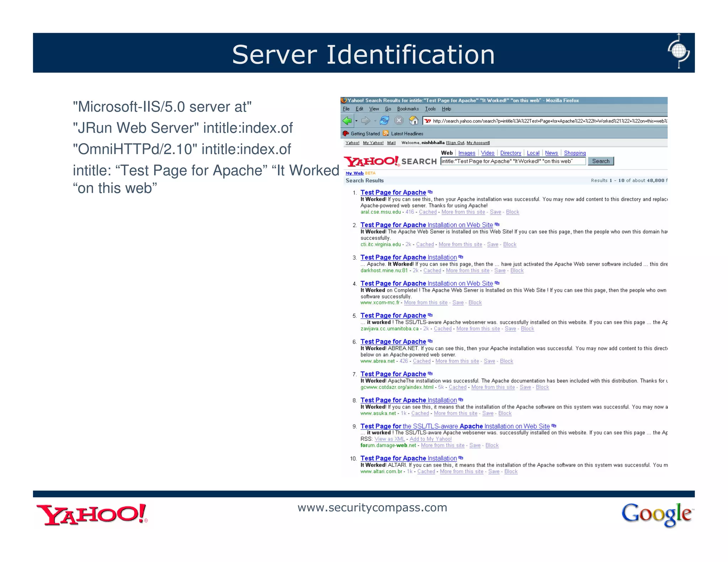Click Block for www.altari.com.br result
Image resolution: width=728 pixels, height=562 pixels.
(511, 472)
